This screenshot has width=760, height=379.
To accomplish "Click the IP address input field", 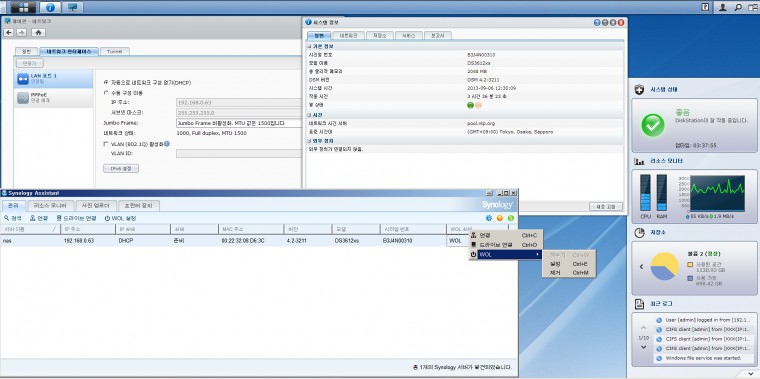I will pyautogui.click(x=238, y=103).
